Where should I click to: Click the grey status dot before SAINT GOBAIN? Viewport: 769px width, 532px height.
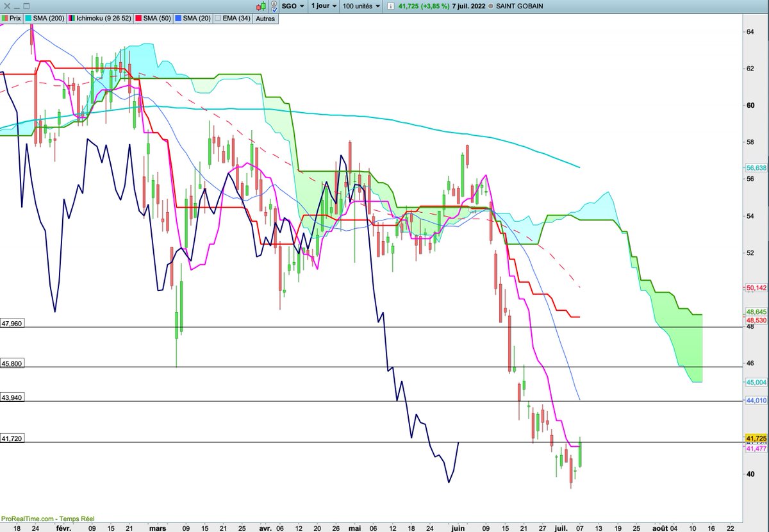click(x=491, y=6)
